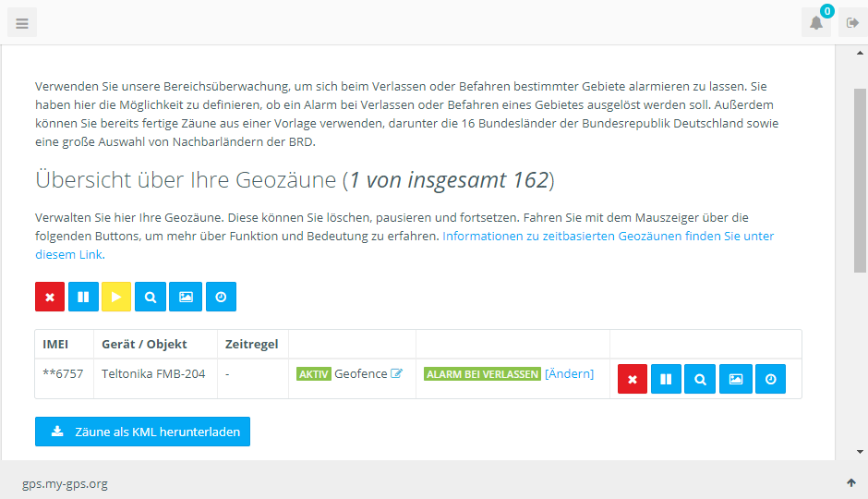Click the red delete legend button

tap(50, 297)
